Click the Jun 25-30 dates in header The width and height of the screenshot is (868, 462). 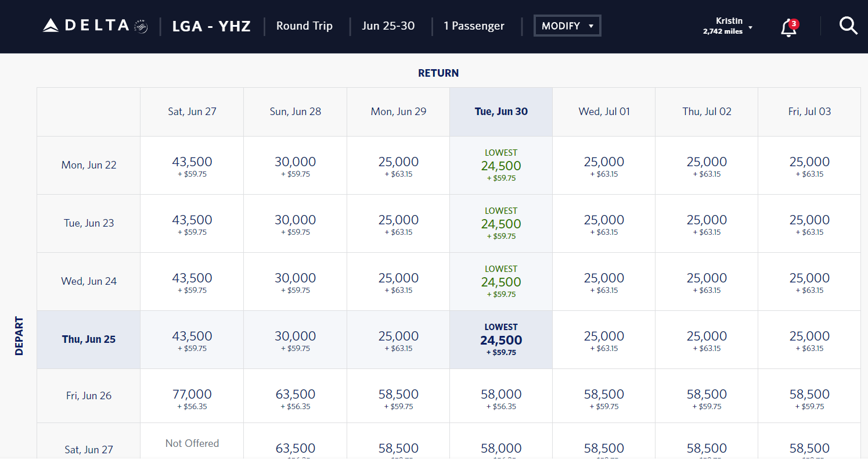tap(388, 26)
